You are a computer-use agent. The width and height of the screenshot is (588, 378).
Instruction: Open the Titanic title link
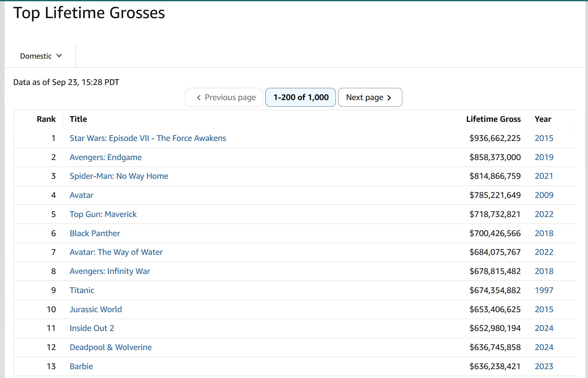click(82, 290)
